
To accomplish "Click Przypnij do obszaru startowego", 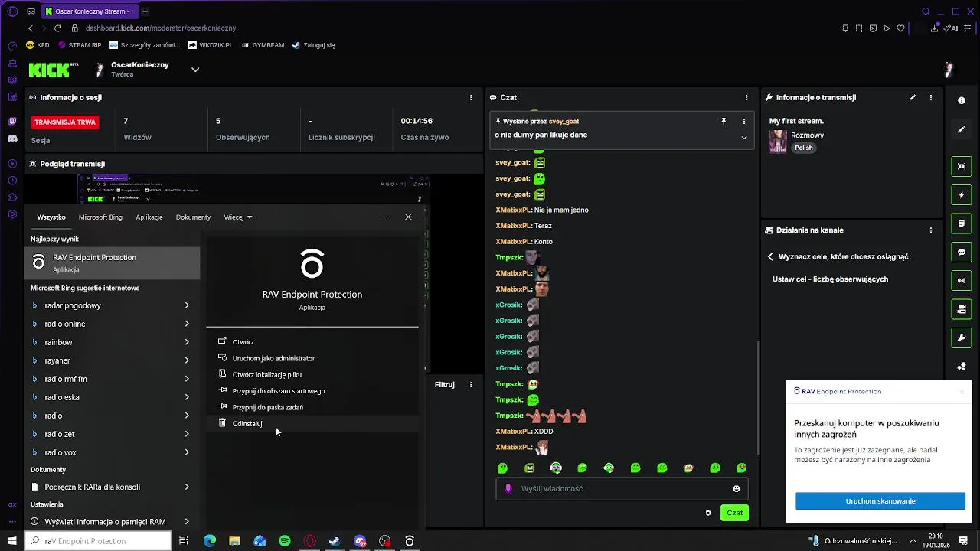I will tap(279, 391).
